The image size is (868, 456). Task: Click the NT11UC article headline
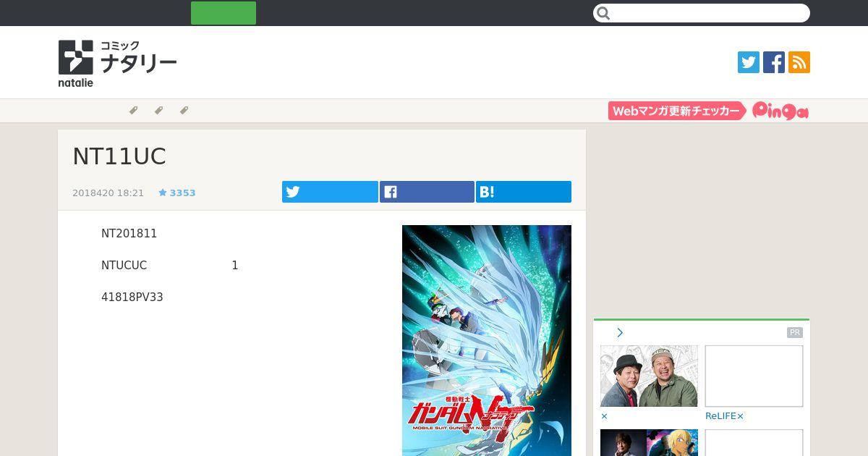tap(119, 156)
